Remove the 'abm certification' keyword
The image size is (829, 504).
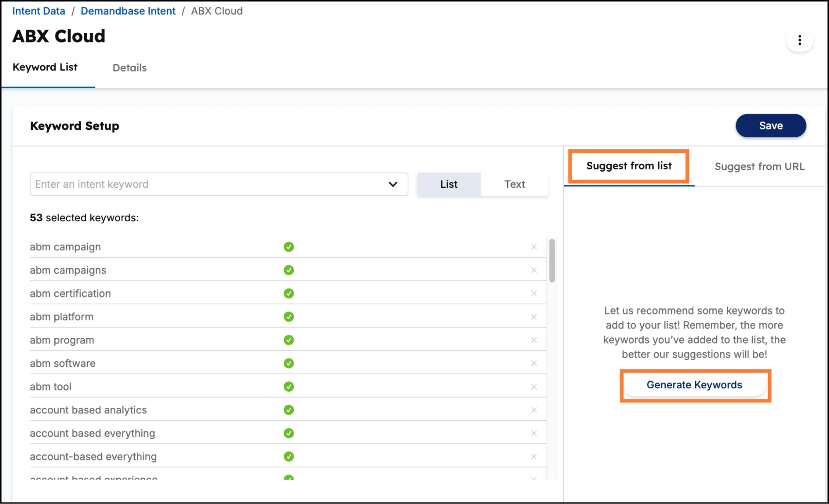[534, 293]
